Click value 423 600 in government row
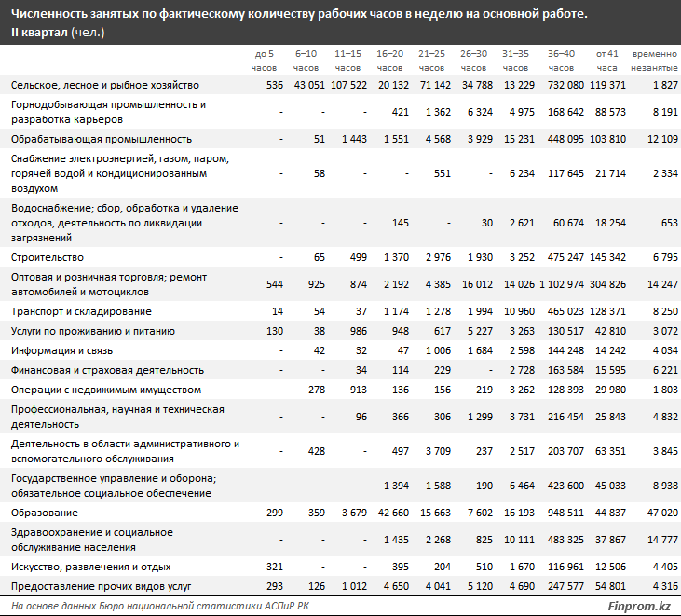Image resolution: width=681 pixels, height=616 pixels. tap(565, 486)
